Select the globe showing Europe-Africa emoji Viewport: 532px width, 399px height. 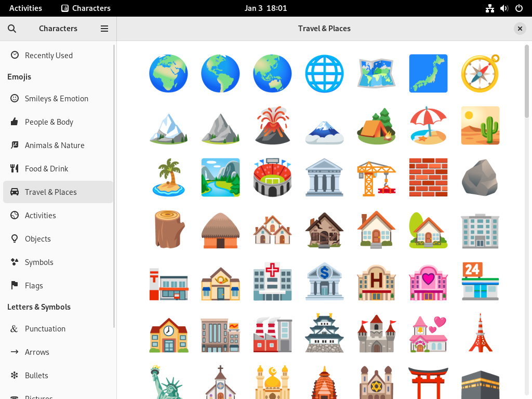(168, 74)
